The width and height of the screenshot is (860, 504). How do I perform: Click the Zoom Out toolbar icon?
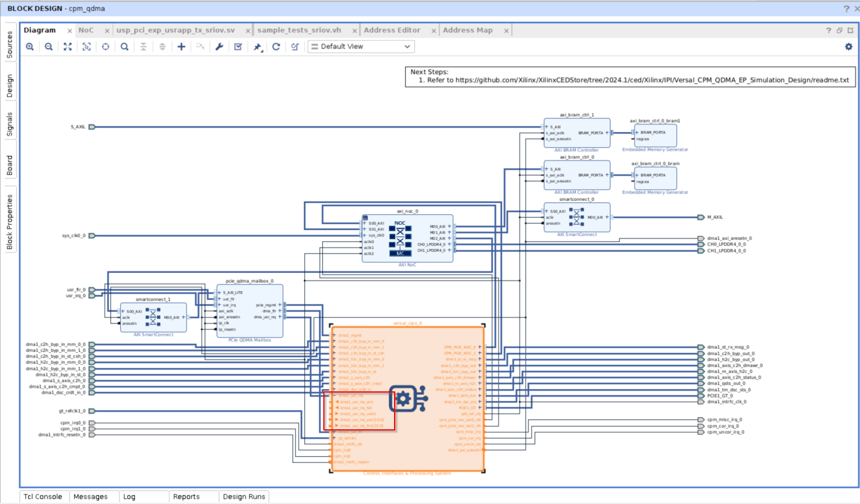click(49, 47)
